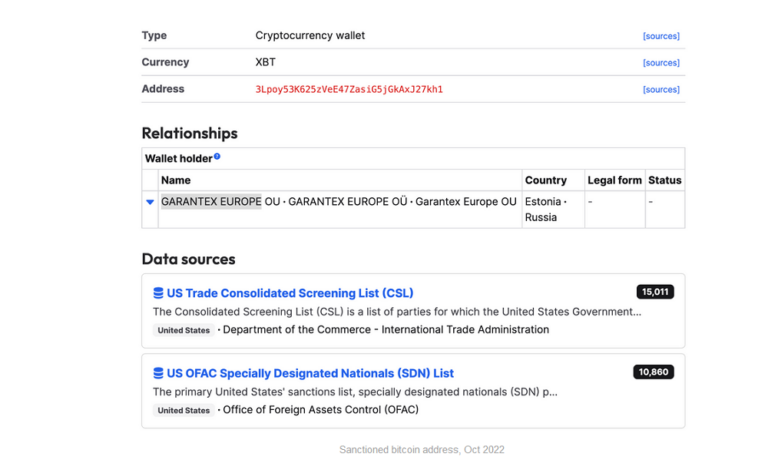The height and width of the screenshot is (466, 768).
Task: Click the info icon beside Wallet holder
Action: [217, 156]
